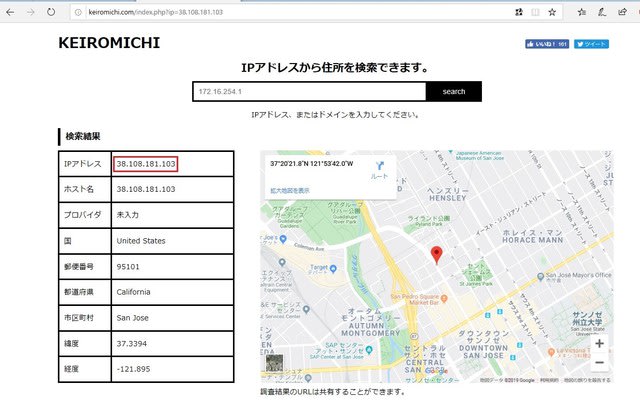
Task: Click the San José Mayor's Office marker
Action: [540, 277]
